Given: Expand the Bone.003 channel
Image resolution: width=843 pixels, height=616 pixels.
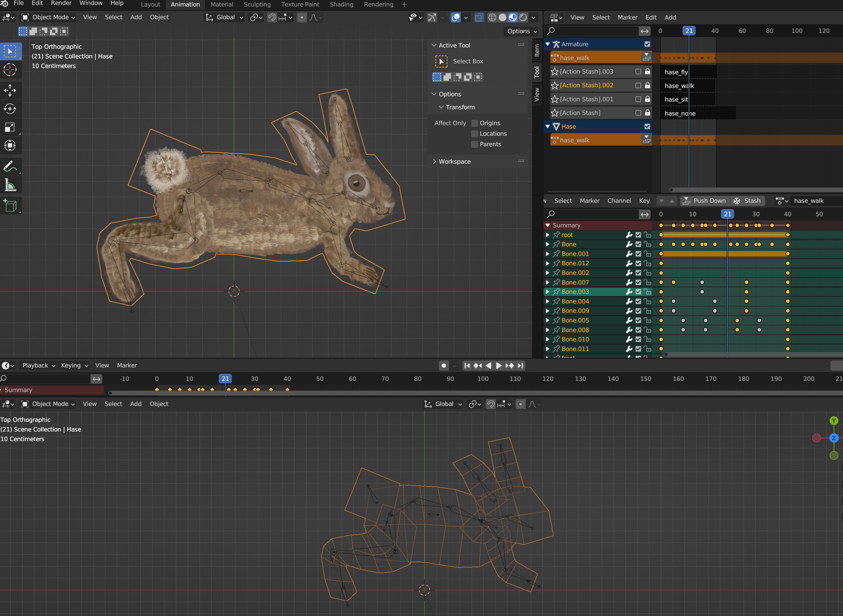Looking at the screenshot, I should click(547, 292).
